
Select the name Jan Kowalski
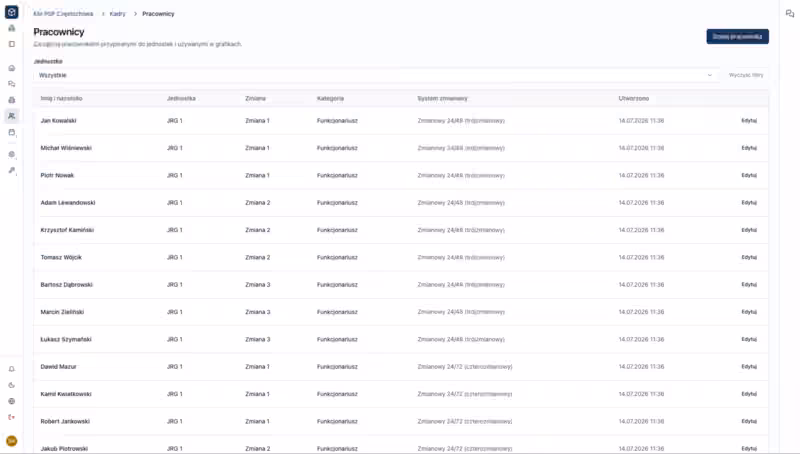click(x=58, y=121)
